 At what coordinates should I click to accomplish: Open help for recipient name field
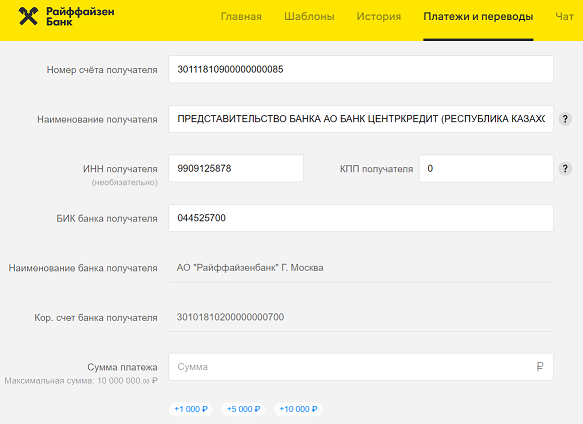pos(565,119)
